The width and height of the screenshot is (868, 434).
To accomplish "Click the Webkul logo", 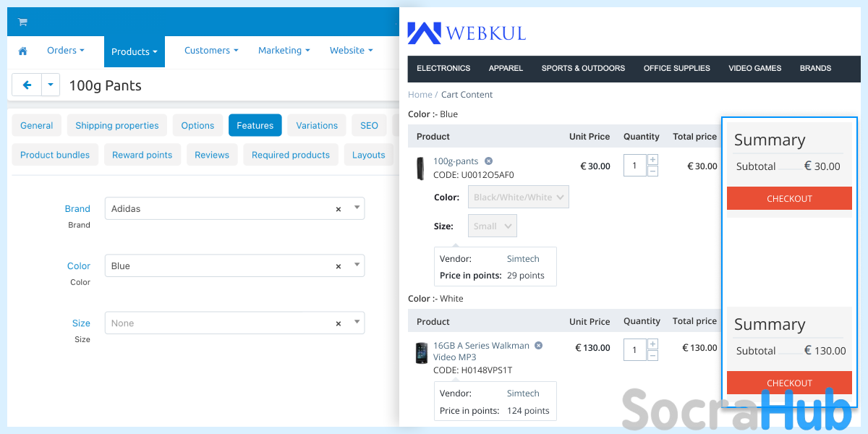I will [467, 33].
